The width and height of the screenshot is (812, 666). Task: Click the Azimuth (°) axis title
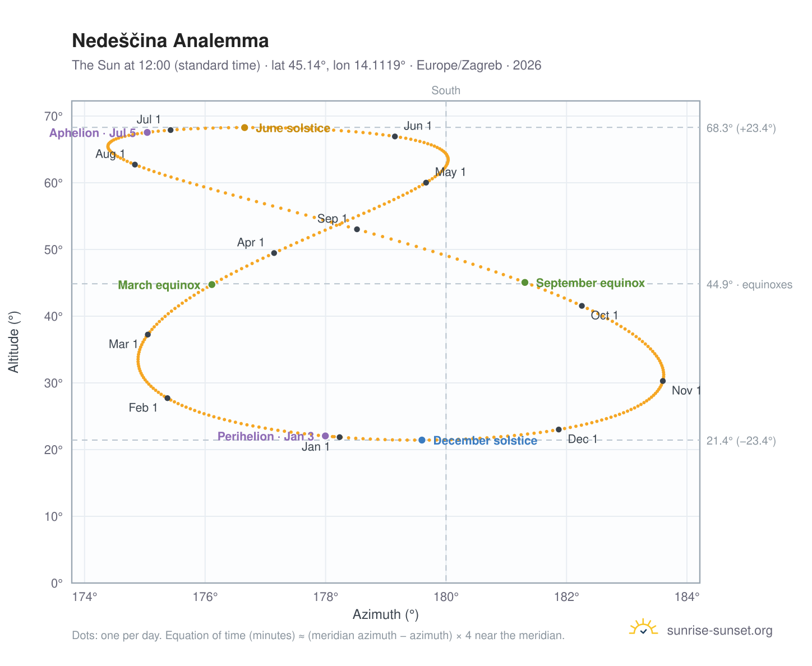tap(386, 615)
